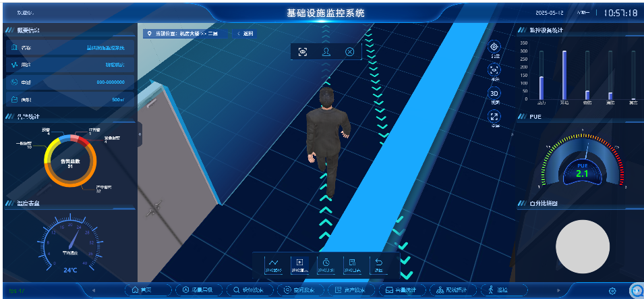This screenshot has height=299, width=644.
Task: Click the eye-in-frame view icon on the right toolbar
Action: pyautogui.click(x=494, y=70)
